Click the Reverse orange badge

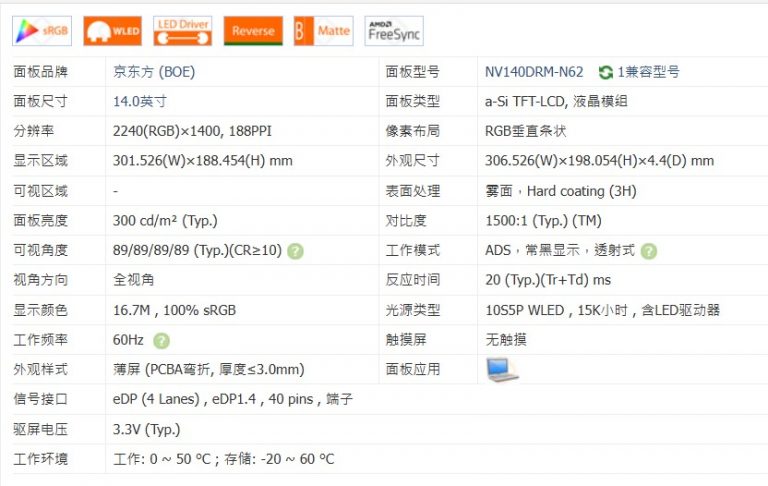point(253,31)
